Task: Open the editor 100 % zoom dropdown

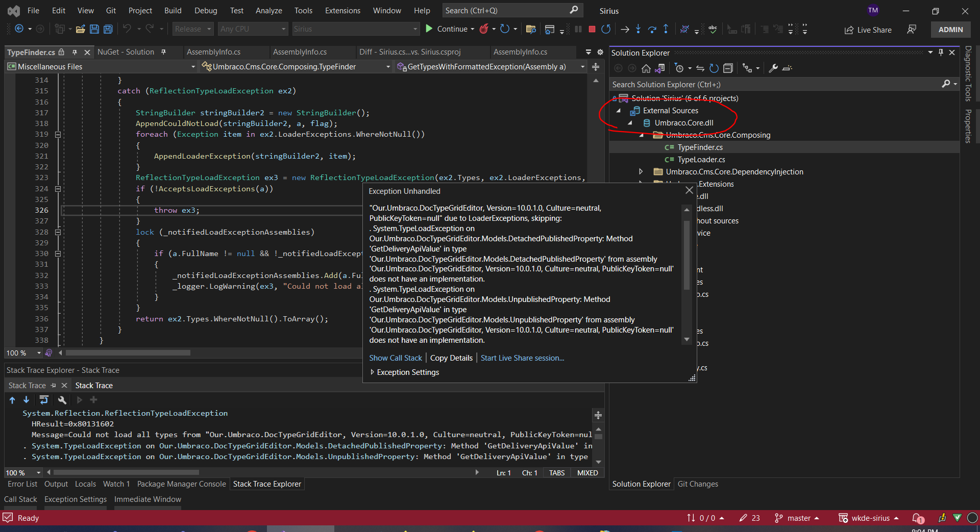Action: 39,353
